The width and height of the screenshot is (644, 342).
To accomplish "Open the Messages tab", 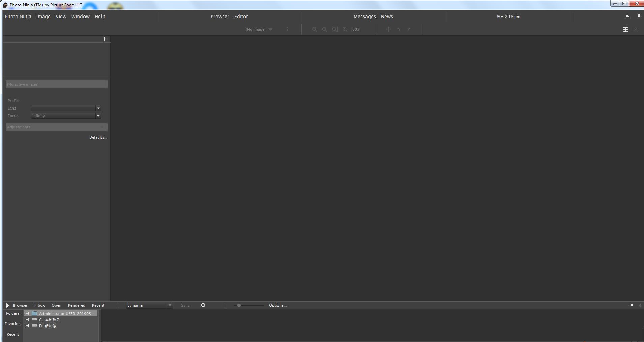I will point(364,17).
